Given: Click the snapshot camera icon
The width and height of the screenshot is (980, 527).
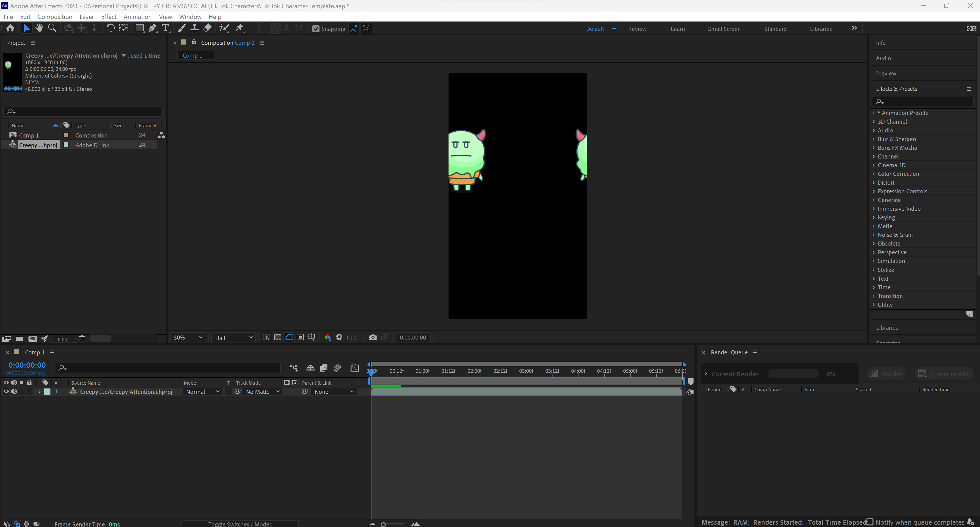Looking at the screenshot, I should coord(372,338).
